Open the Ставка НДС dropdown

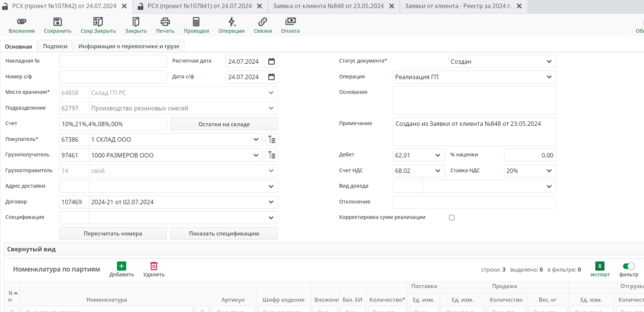pyautogui.click(x=549, y=171)
